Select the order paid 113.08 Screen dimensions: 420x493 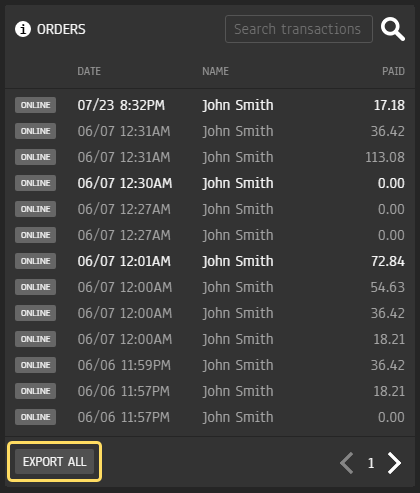[210, 157]
